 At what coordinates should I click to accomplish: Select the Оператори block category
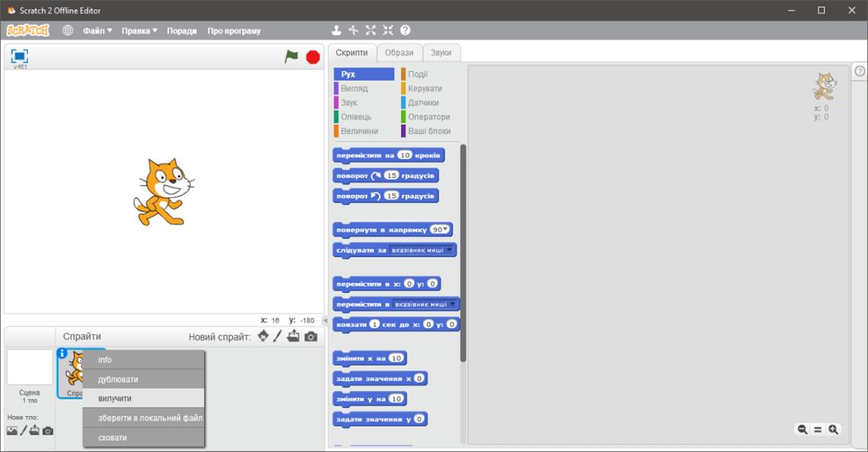click(x=431, y=117)
